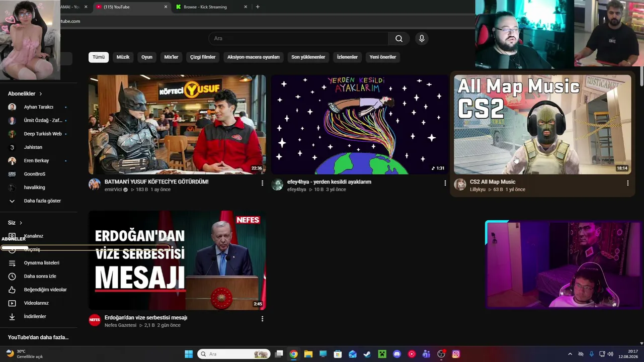This screenshot has width=644, height=362.
Task: Expand the Siz section chevron
Action: [21, 223]
